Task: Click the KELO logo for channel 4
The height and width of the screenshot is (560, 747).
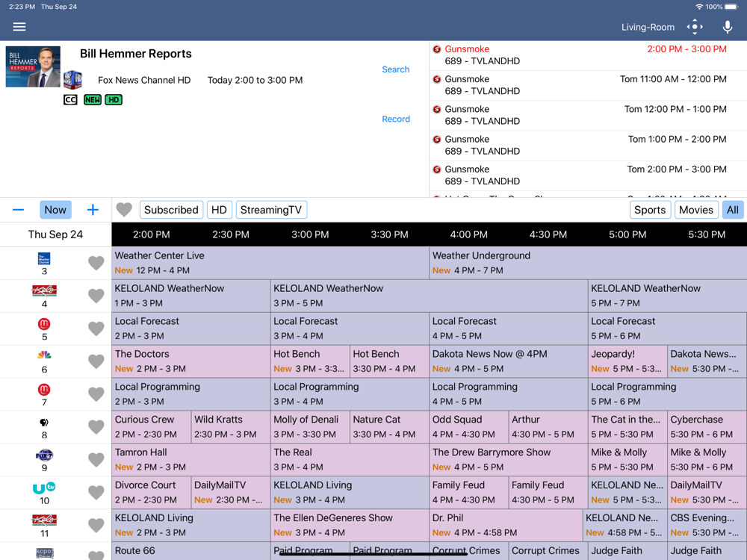Action: point(44,290)
